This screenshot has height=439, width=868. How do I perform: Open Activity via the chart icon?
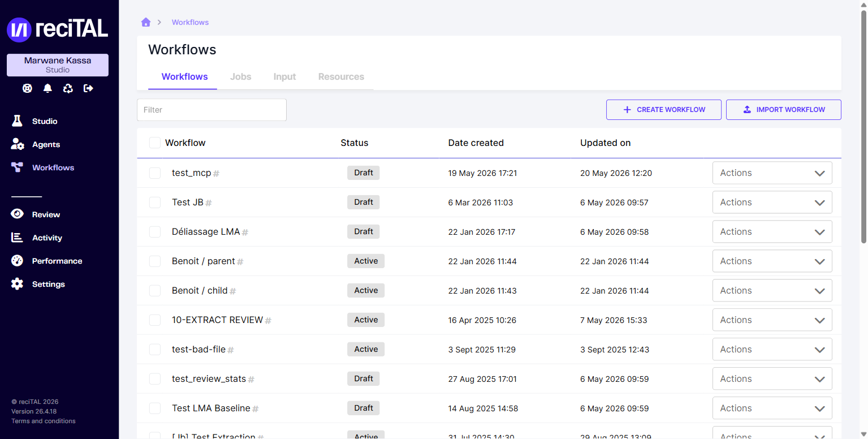[17, 238]
